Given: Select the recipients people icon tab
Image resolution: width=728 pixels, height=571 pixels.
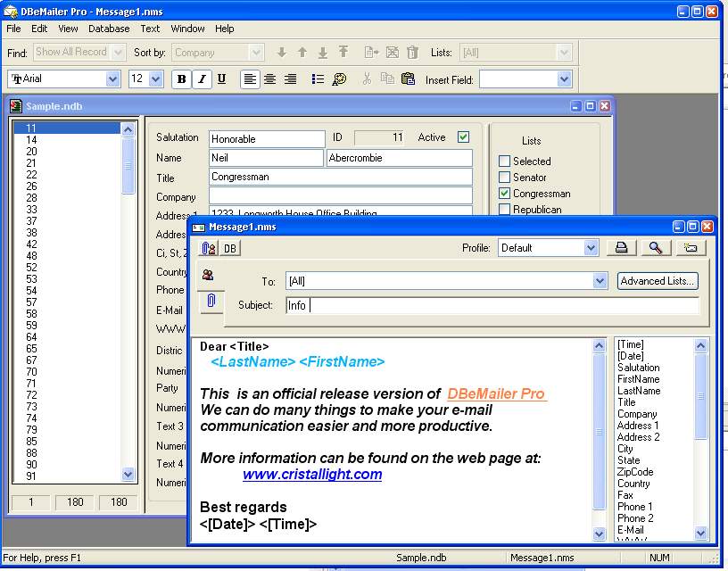Looking at the screenshot, I should 208,276.
